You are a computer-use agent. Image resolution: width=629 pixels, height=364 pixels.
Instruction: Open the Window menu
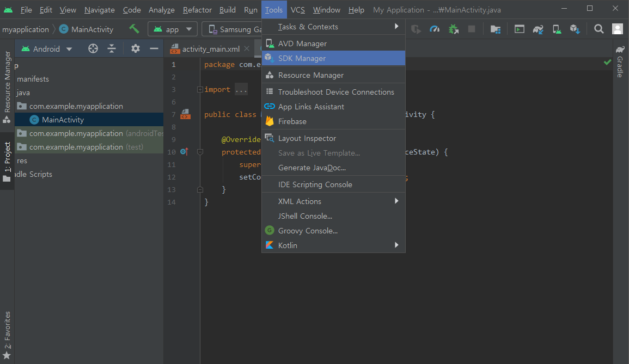(x=327, y=10)
